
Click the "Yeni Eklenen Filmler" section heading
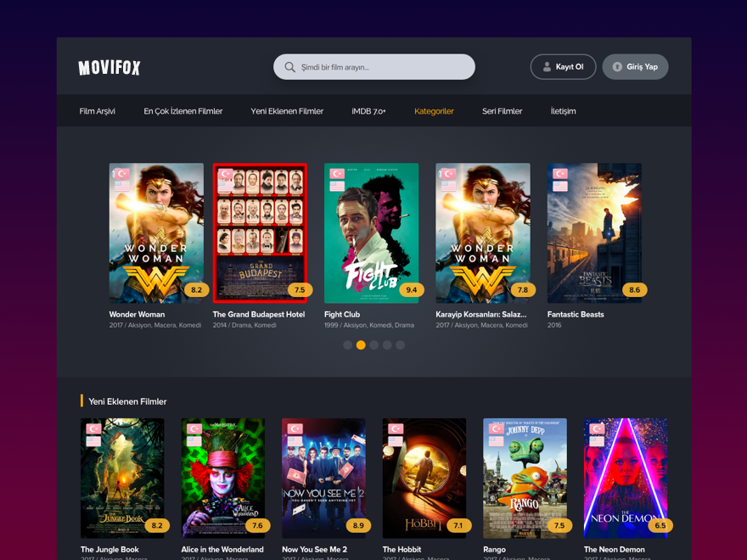(127, 401)
